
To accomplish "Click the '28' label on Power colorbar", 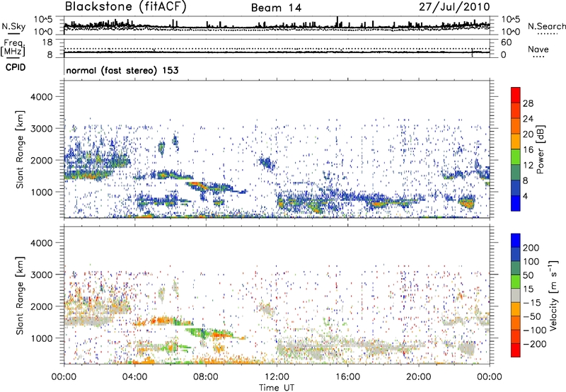I will coord(528,103).
